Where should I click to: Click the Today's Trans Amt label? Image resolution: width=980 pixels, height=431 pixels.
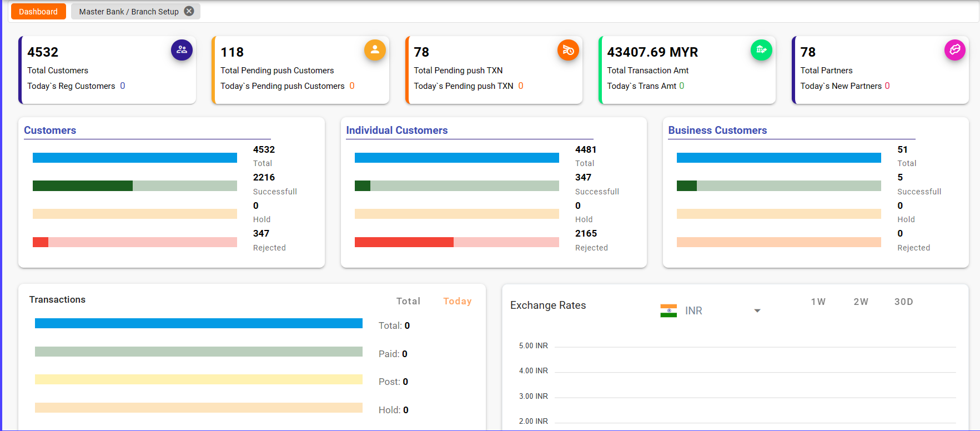[642, 86]
